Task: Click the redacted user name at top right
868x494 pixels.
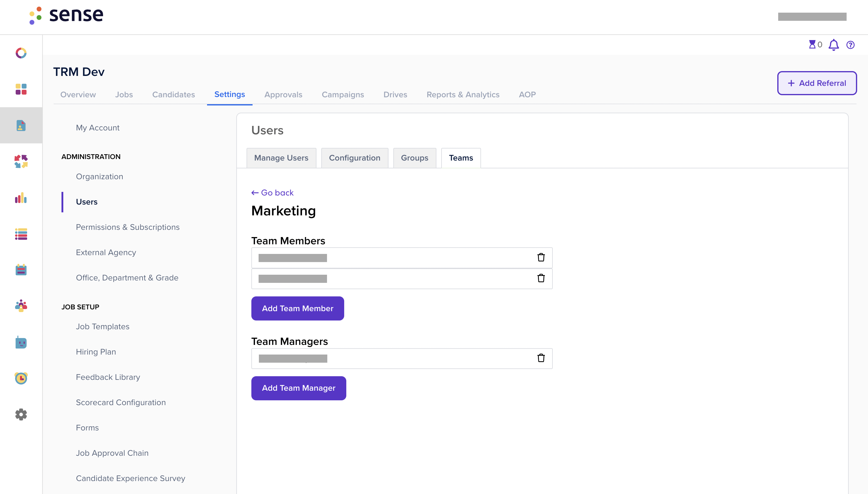Action: pyautogui.click(x=812, y=17)
